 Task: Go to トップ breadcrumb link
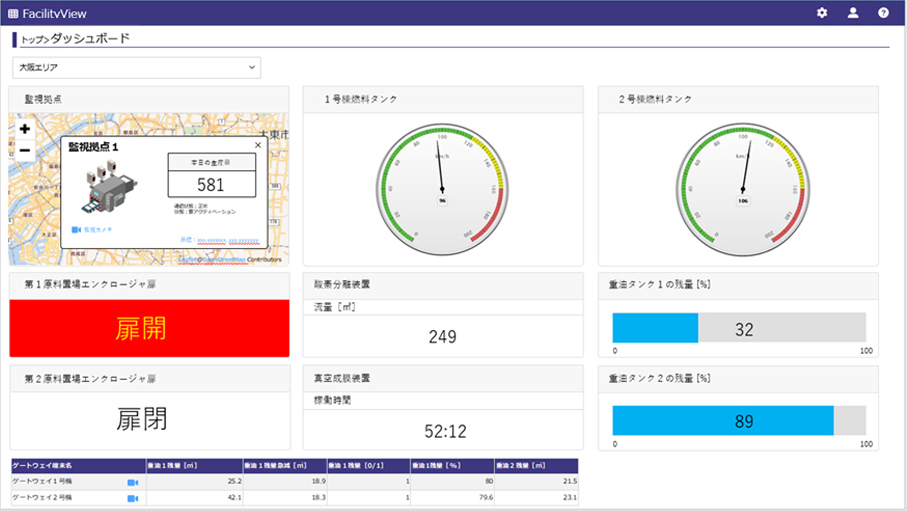pos(32,40)
